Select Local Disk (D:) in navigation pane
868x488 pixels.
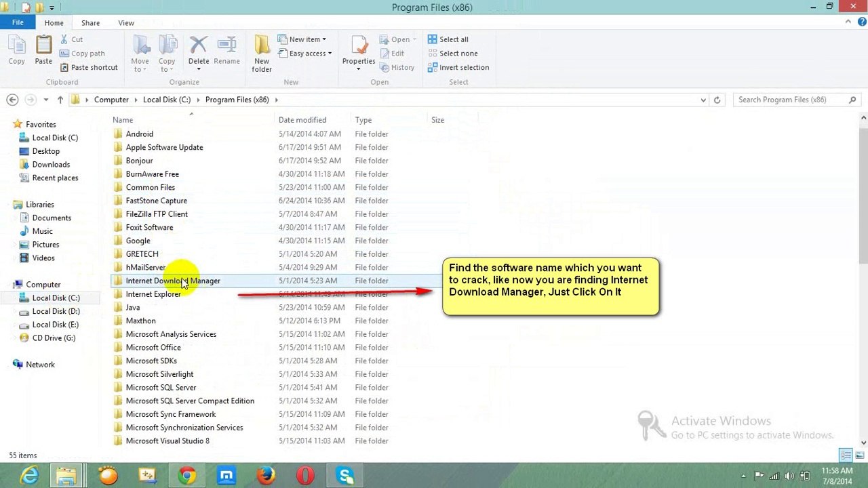pos(56,311)
